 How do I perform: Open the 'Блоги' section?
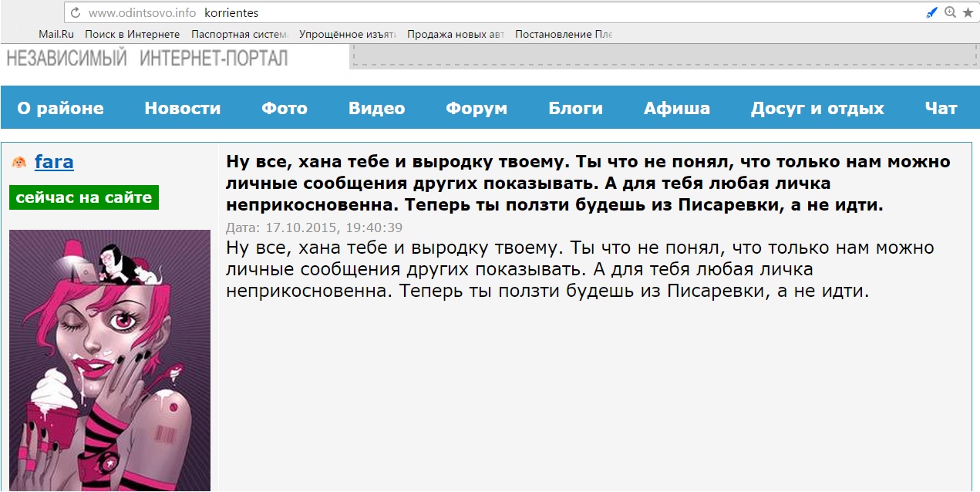click(575, 109)
